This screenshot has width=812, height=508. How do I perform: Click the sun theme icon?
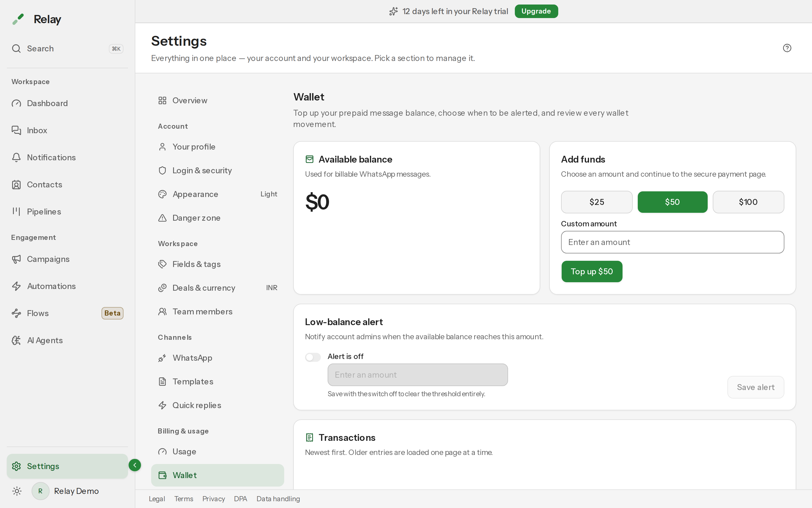point(17,491)
